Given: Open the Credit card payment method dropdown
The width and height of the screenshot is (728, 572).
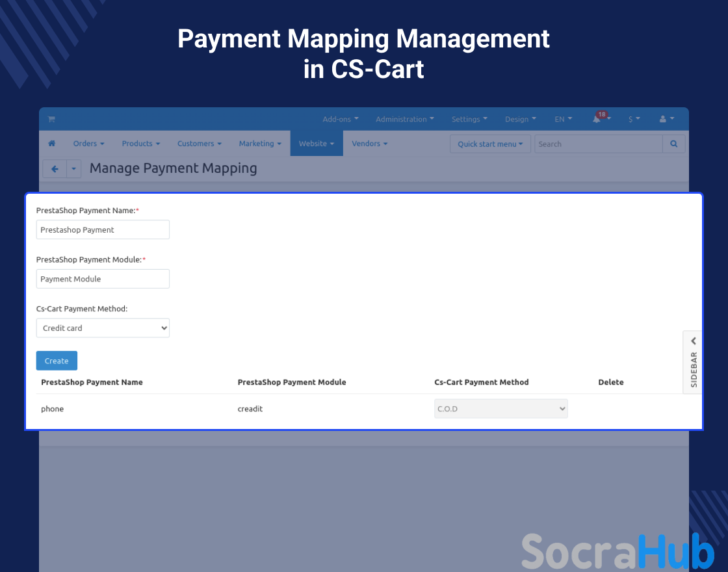Looking at the screenshot, I should [x=103, y=328].
